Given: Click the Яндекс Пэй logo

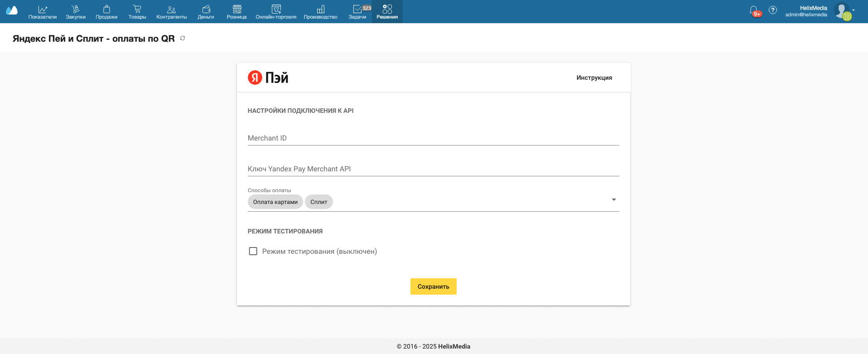Looking at the screenshot, I should (x=268, y=78).
